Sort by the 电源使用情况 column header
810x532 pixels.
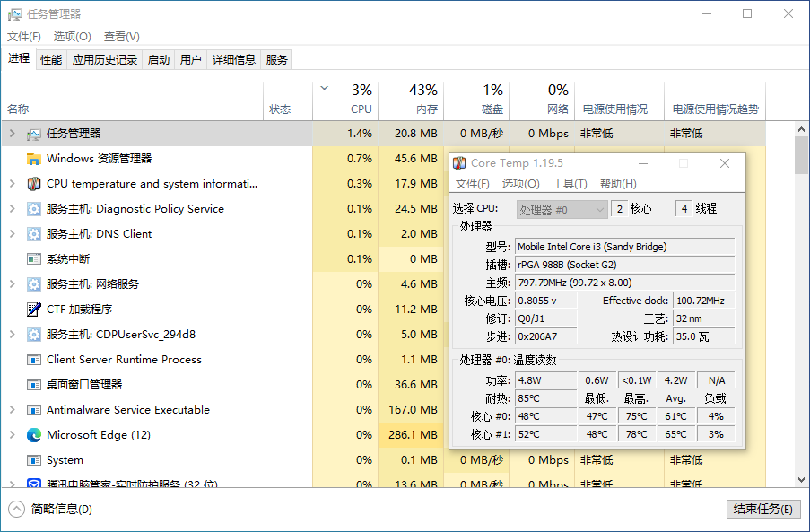click(619, 101)
